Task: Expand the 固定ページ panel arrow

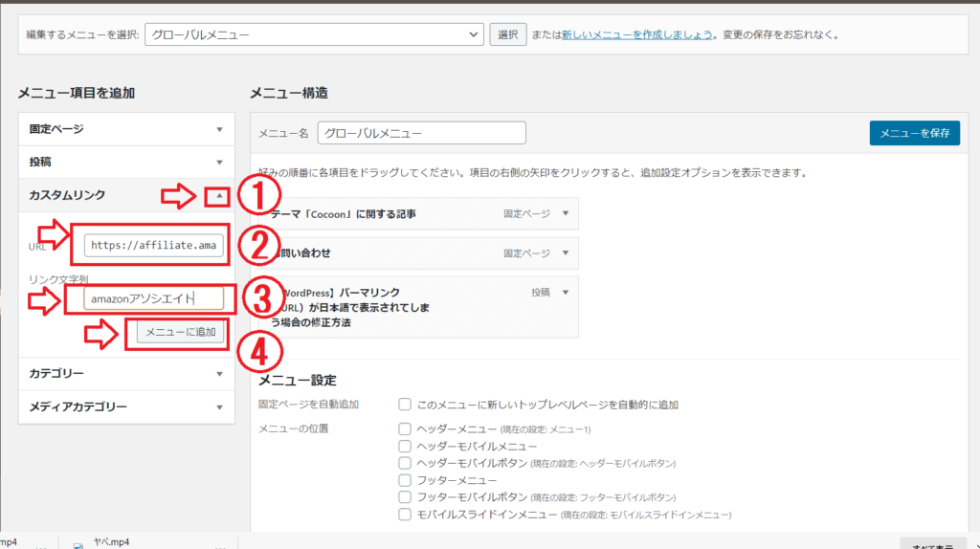Action: [219, 129]
